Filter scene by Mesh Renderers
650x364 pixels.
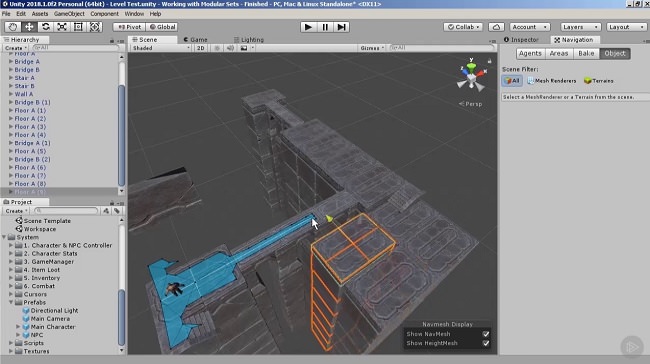(552, 80)
